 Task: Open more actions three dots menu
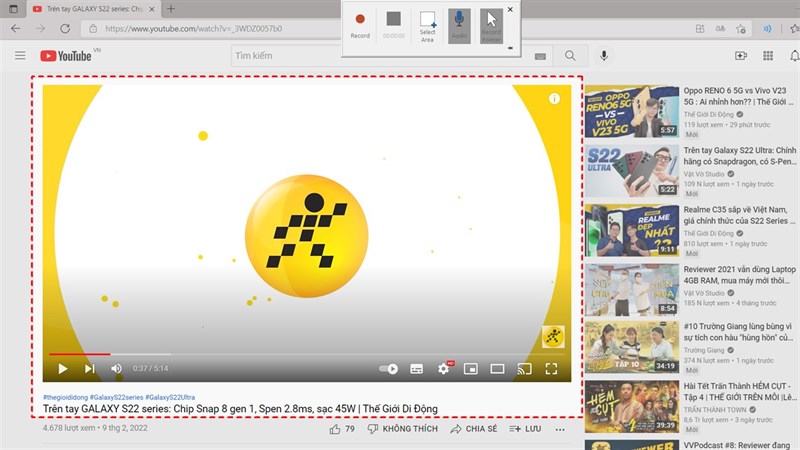[560, 429]
